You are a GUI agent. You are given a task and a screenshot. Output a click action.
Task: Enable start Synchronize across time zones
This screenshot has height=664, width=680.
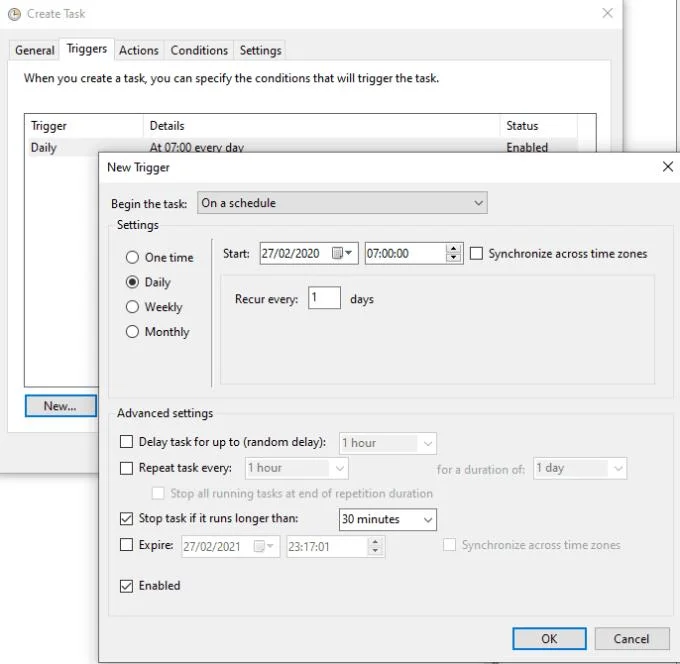tap(476, 253)
